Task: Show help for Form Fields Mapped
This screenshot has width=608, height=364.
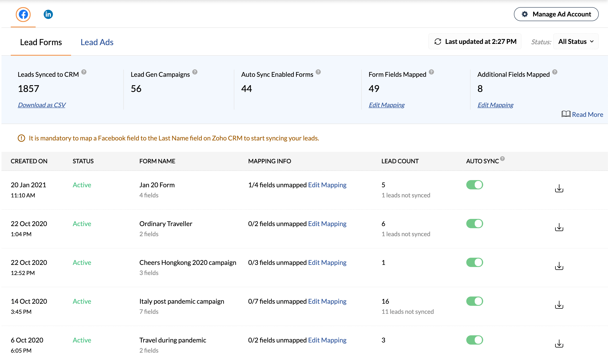Action: [x=431, y=72]
